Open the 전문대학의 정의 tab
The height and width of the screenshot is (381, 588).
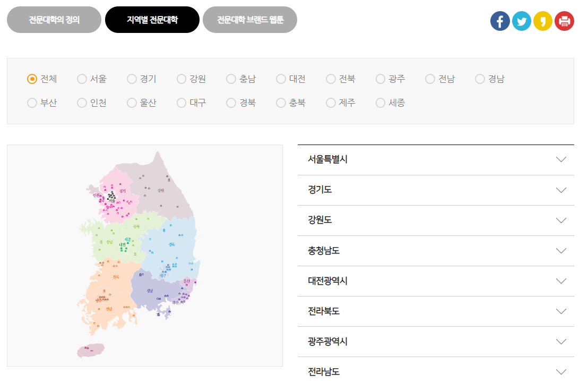(x=53, y=19)
